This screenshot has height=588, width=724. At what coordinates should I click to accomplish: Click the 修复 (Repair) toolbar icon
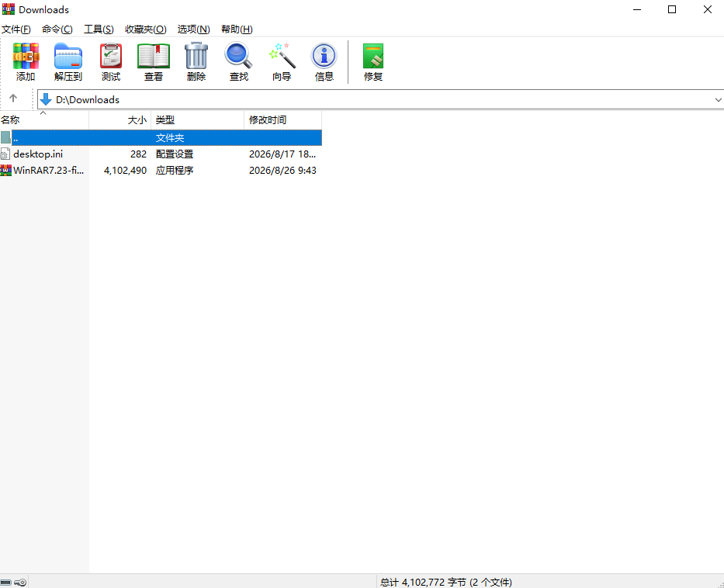(373, 56)
